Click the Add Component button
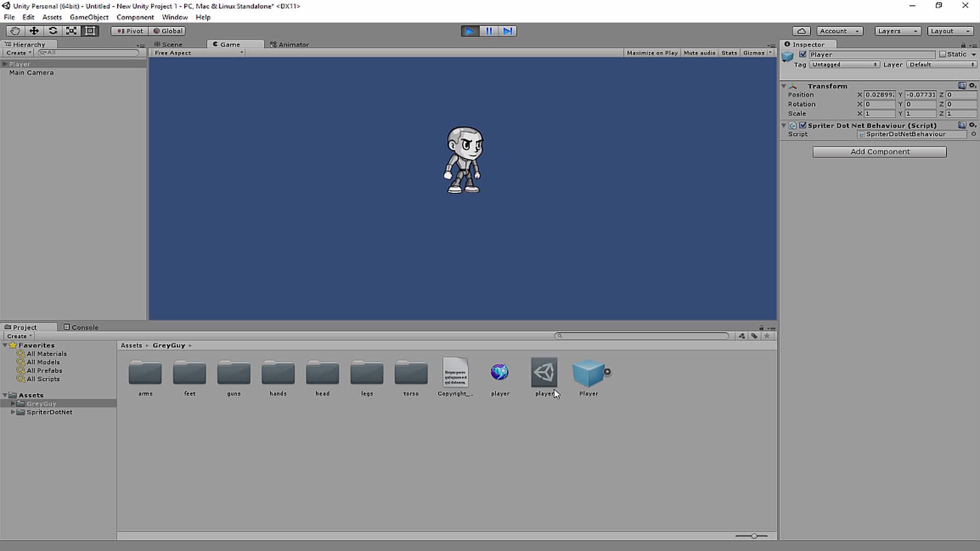The width and height of the screenshot is (980, 551). click(x=879, y=152)
